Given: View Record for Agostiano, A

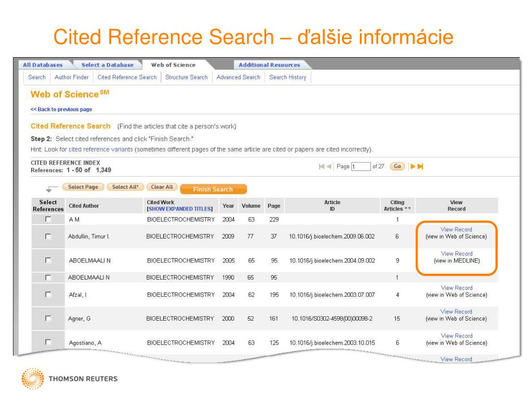Looking at the screenshot, I should pyautogui.click(x=457, y=336).
